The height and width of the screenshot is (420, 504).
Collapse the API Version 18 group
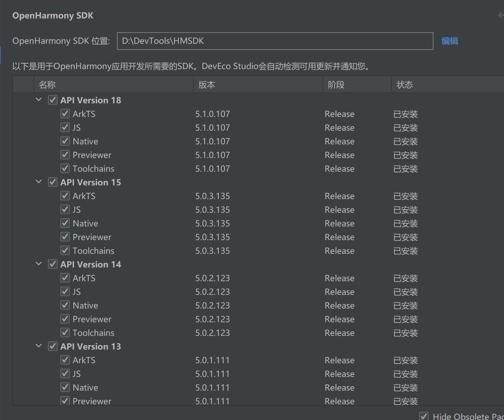coord(39,100)
